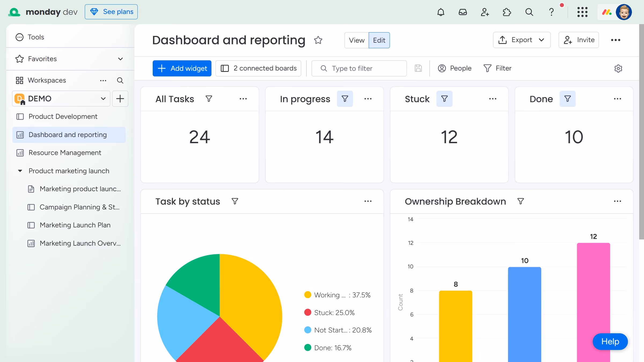The image size is (644, 362).
Task: Open the notifications bell
Action: tap(441, 12)
